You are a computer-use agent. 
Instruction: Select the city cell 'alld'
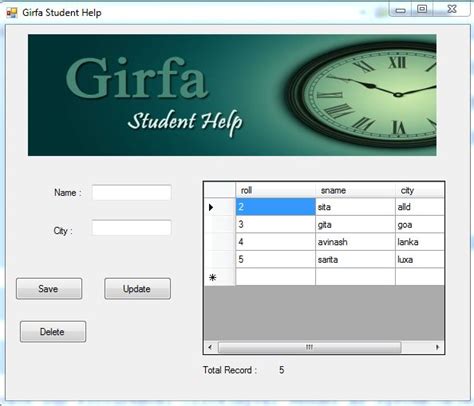[420, 207]
